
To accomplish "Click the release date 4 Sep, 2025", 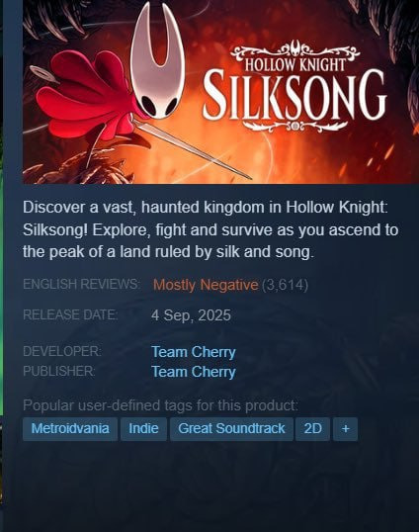I will click(191, 315).
